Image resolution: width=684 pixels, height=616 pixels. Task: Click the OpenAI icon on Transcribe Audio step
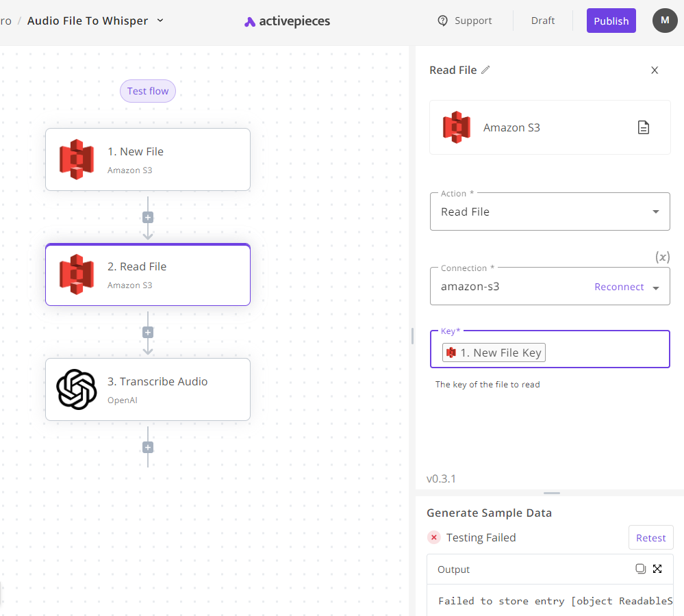click(77, 389)
